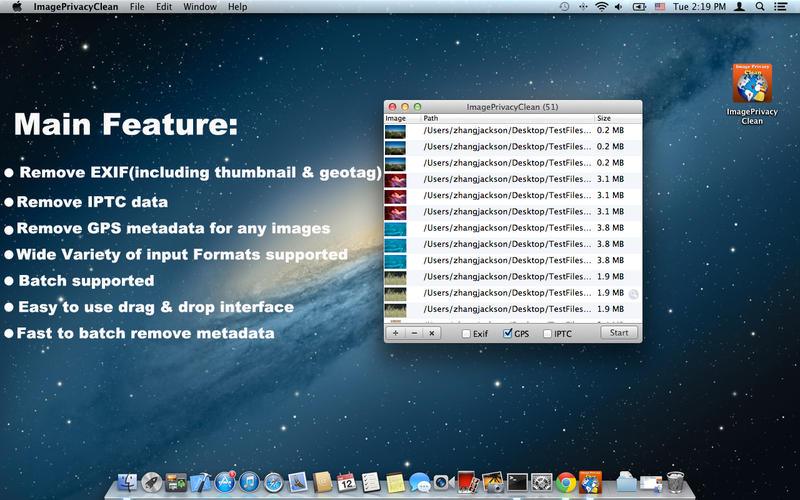The width and height of the screenshot is (800, 500).
Task: Enable the Exif checkbox
Action: (466, 333)
